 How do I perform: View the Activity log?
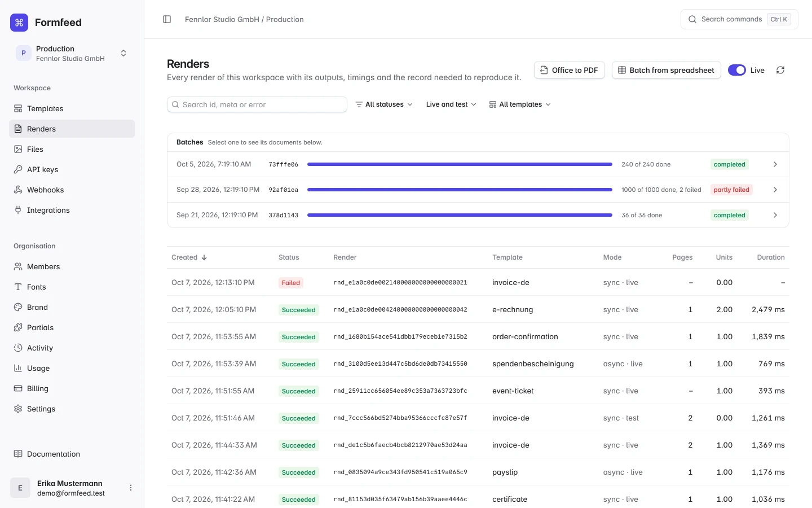[72, 348]
